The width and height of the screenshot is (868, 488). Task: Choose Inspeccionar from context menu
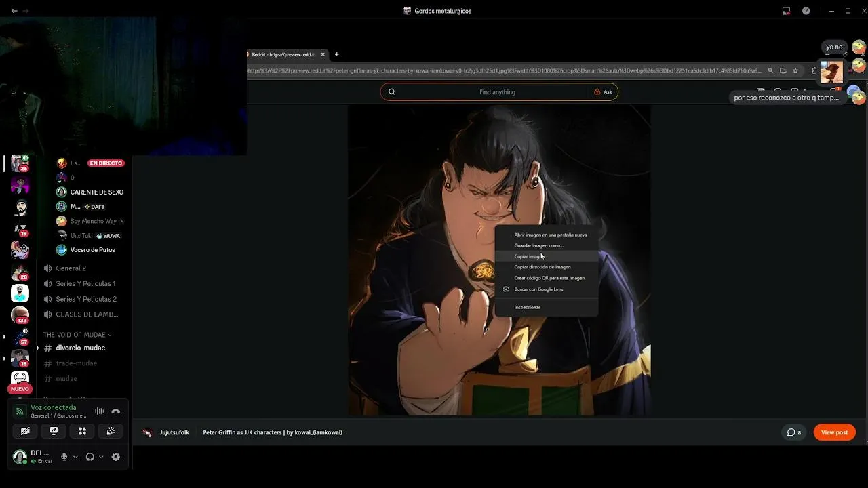point(547,307)
